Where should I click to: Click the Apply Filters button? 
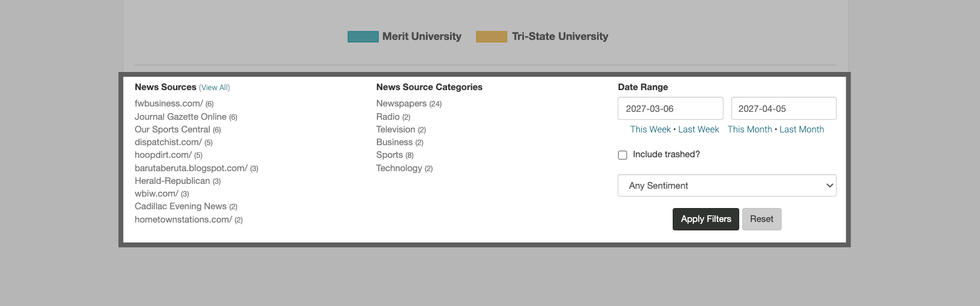point(706,219)
